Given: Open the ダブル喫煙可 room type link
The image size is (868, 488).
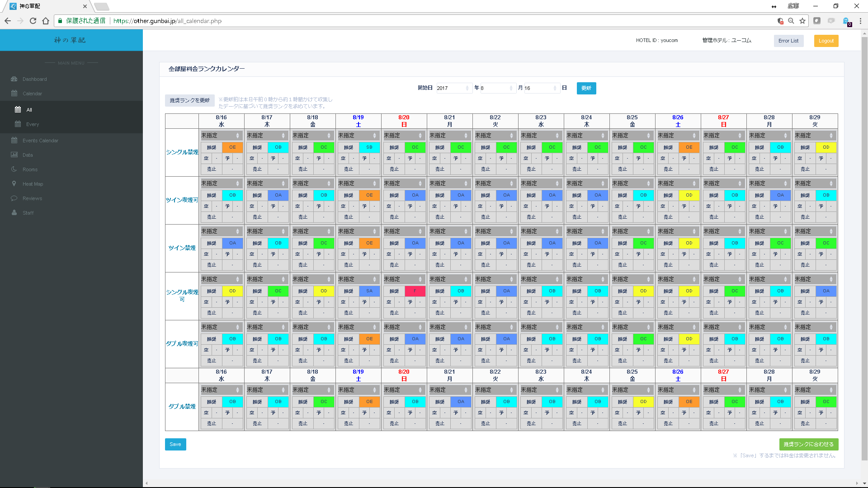Looking at the screenshot, I should 182,344.
